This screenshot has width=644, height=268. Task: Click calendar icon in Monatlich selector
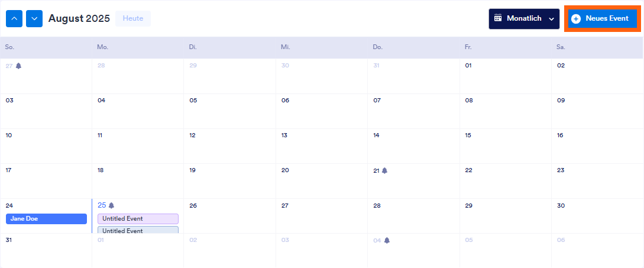(498, 18)
